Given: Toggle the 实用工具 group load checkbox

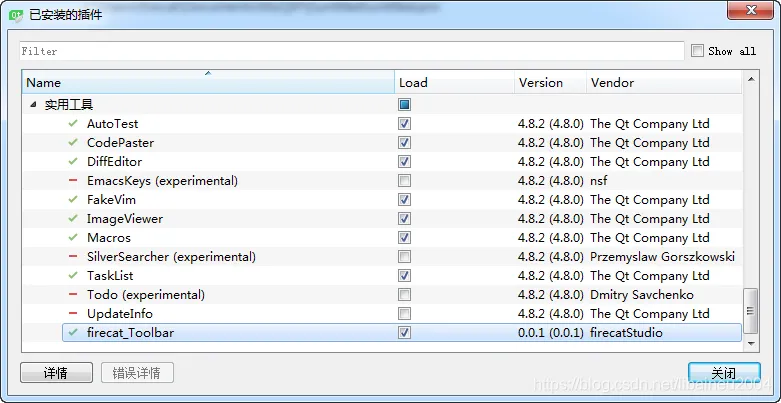Looking at the screenshot, I should (404, 105).
